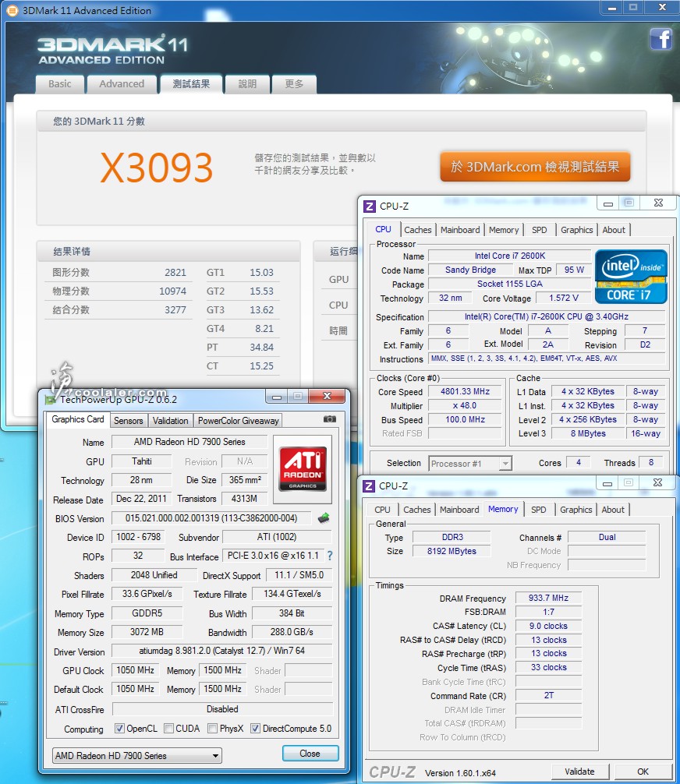
Task: Close the GPU-Z window with red X
Action: 328,396
